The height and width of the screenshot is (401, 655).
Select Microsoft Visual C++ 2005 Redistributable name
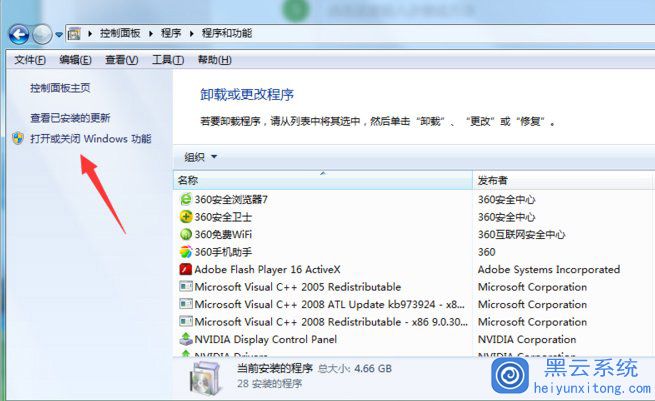point(298,287)
